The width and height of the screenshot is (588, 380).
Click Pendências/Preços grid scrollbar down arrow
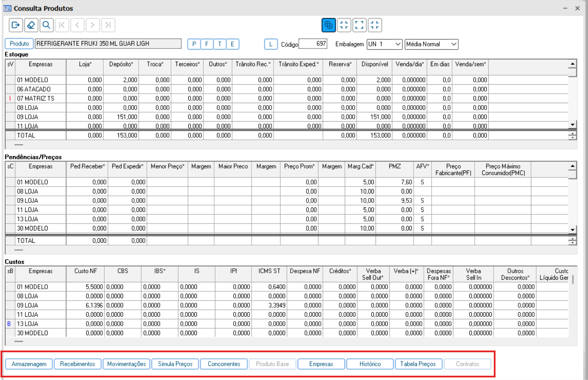click(573, 230)
